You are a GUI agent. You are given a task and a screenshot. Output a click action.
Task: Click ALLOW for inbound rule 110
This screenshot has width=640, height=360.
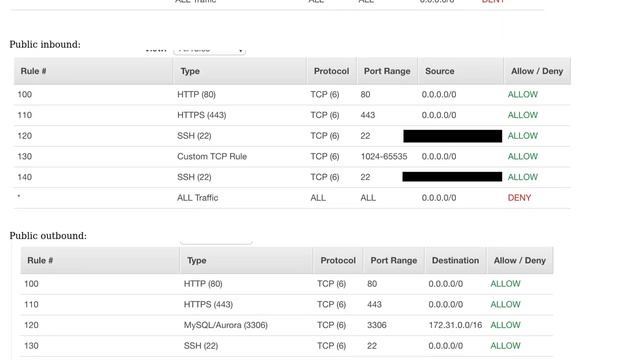523,115
